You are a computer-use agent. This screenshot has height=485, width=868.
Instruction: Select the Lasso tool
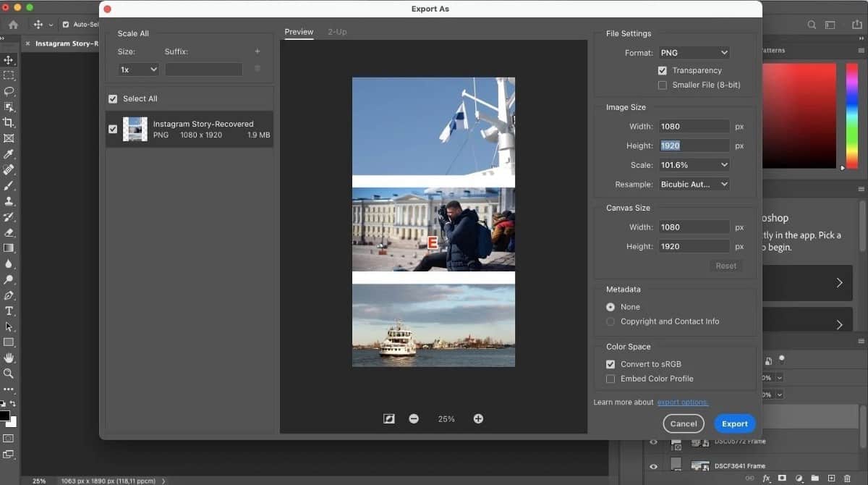9,91
